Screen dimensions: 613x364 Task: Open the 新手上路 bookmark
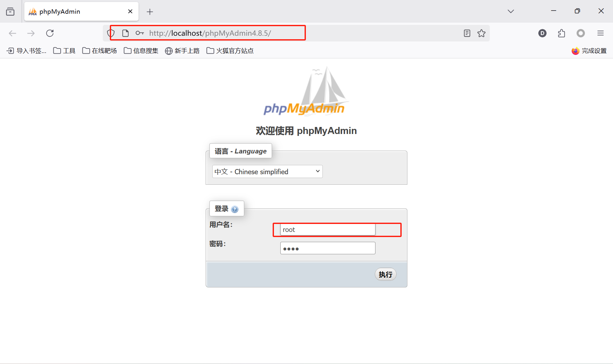pos(182,51)
